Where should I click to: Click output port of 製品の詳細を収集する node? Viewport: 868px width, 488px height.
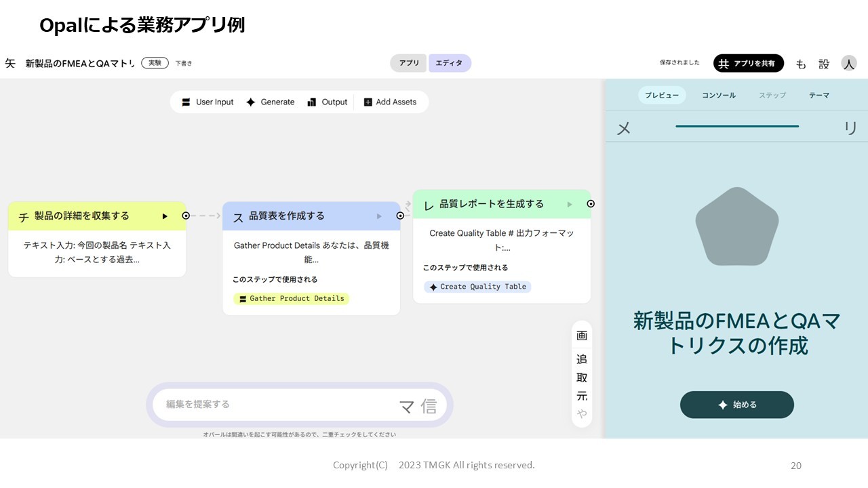click(x=186, y=216)
